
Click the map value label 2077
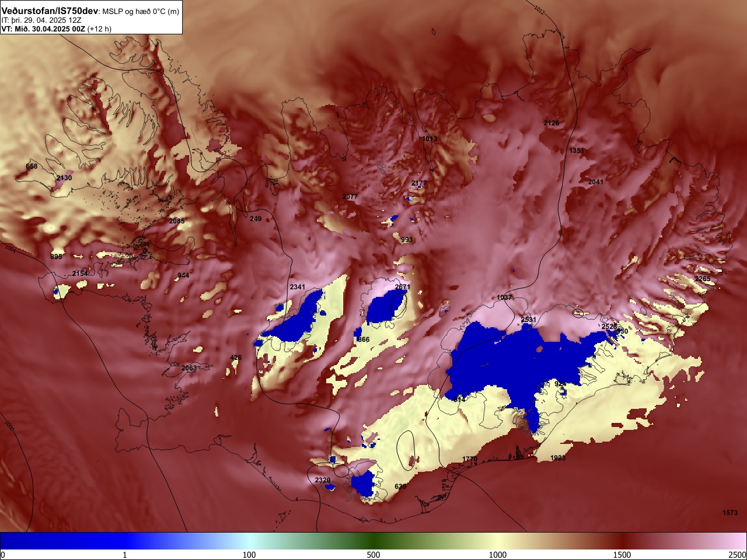click(350, 197)
